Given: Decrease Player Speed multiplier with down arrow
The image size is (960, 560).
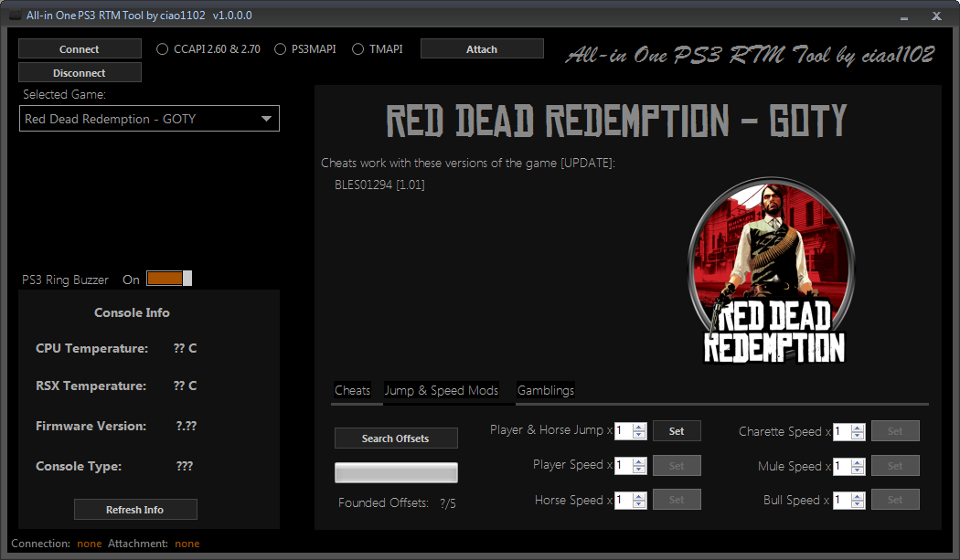Looking at the screenshot, I should tap(639, 470).
